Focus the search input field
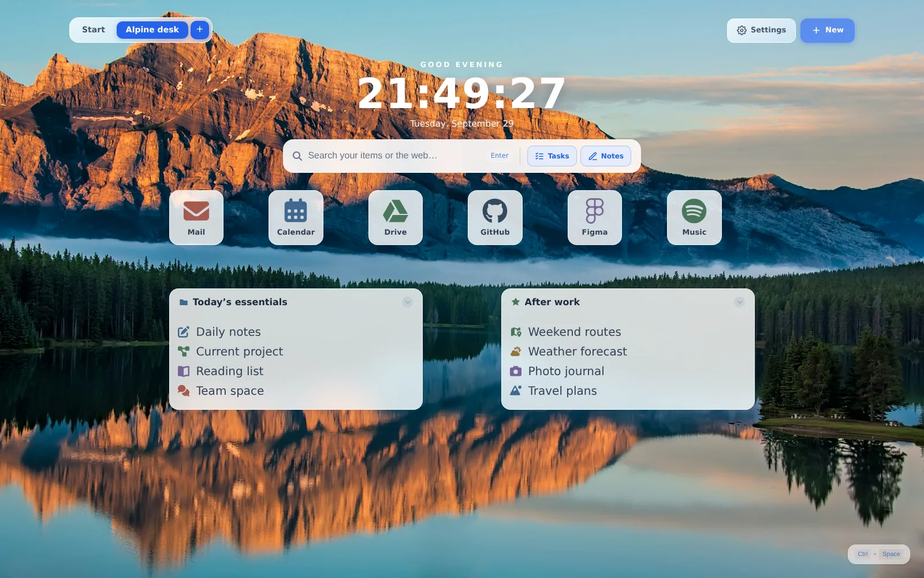The width and height of the screenshot is (924, 578). click(394, 155)
